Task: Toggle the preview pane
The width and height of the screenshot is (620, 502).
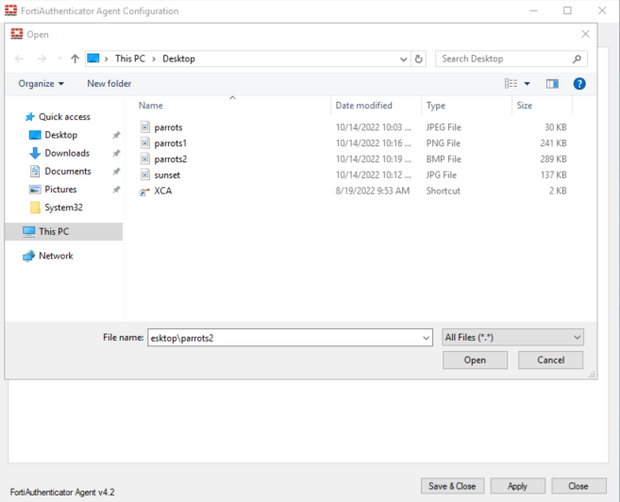Action: coord(552,83)
